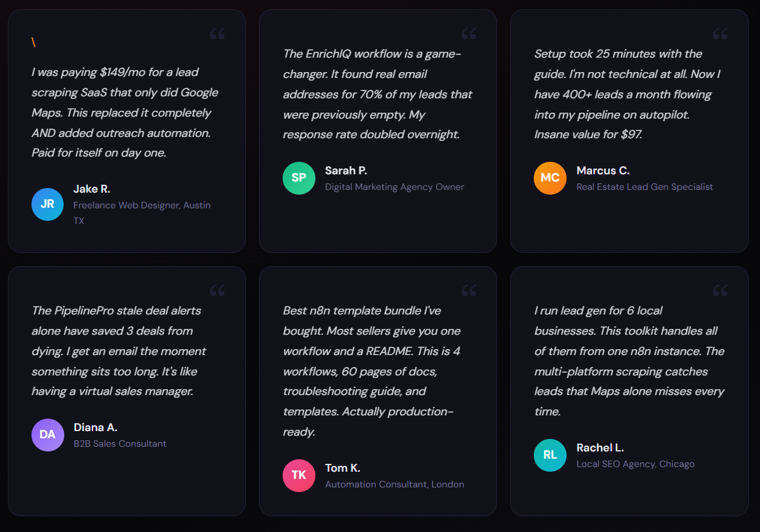Click Marcus C.'s orange MC avatar
760x532 pixels.
pos(550,178)
